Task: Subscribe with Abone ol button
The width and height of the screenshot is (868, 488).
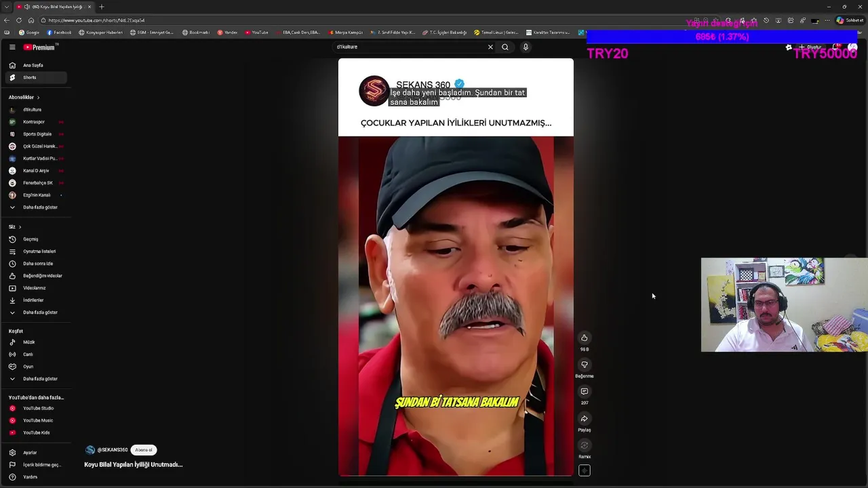Action: (144, 450)
